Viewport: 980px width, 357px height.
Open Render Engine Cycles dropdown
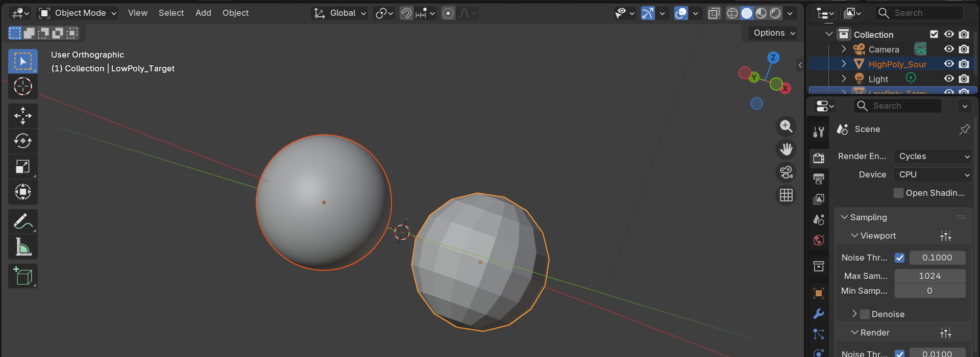(x=933, y=156)
